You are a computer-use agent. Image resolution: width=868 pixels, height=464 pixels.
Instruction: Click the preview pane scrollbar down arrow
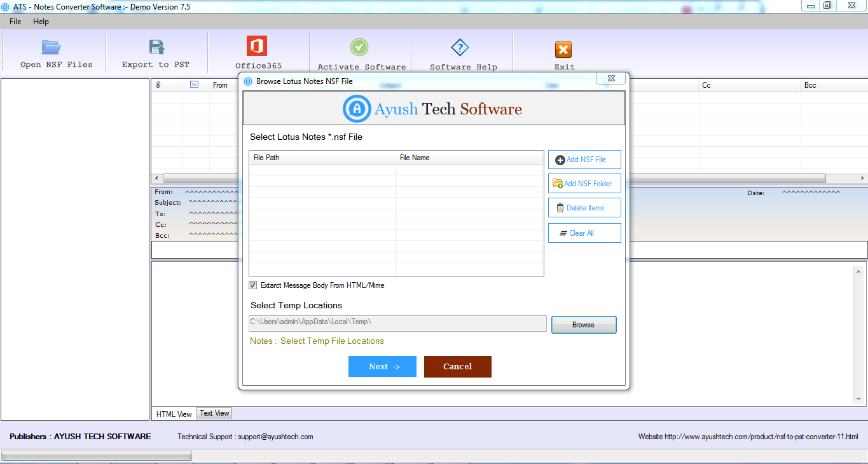pyautogui.click(x=858, y=399)
